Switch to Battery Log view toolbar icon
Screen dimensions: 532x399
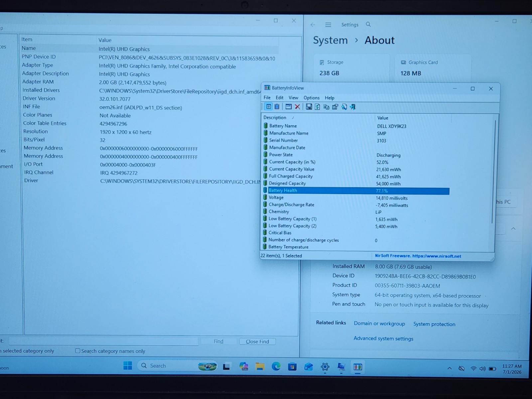pyautogui.click(x=277, y=107)
